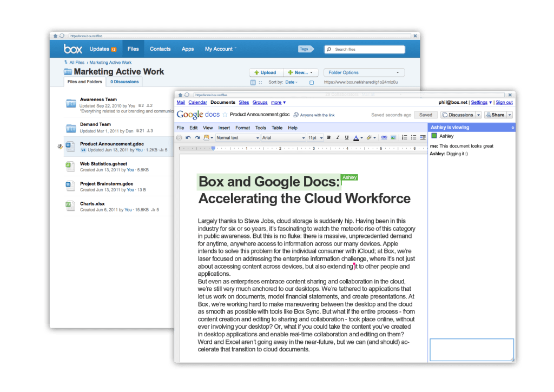Screen dimensions: 554x392
Task: Insert an image using the toolbar icon
Action: 393,137
